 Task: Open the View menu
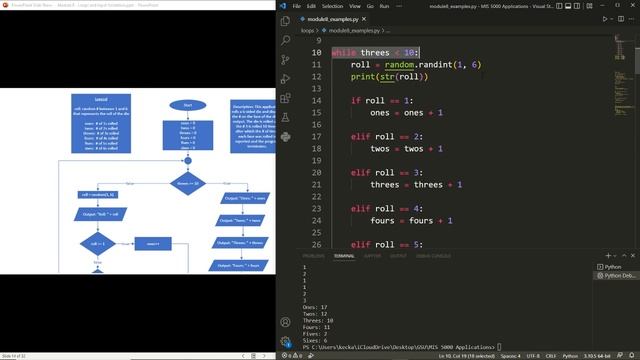pos(355,6)
